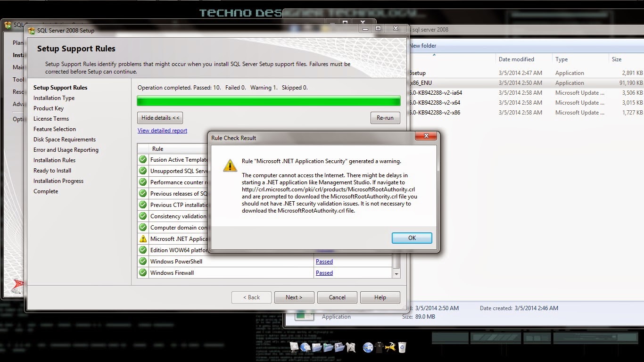Viewport: 644px width, 362px height.
Task: Open the globe-with-monitor network icon in the dock
Action: click(x=305, y=348)
